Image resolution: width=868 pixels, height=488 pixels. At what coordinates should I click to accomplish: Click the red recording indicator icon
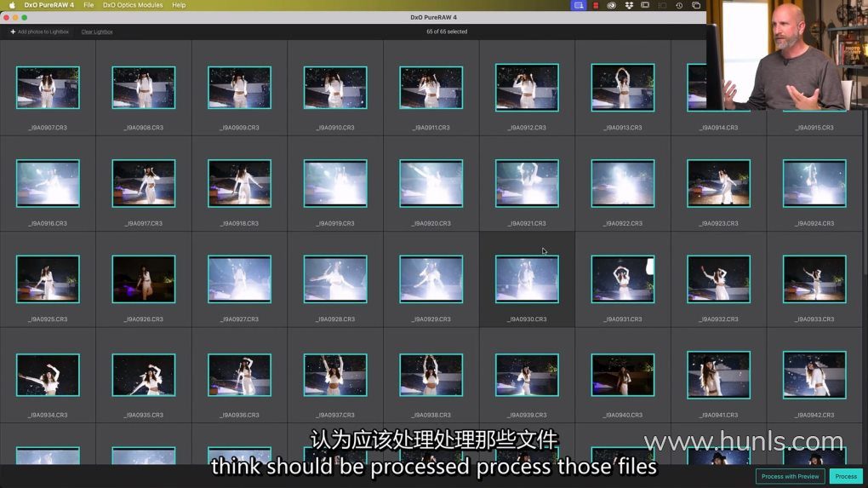596,5
